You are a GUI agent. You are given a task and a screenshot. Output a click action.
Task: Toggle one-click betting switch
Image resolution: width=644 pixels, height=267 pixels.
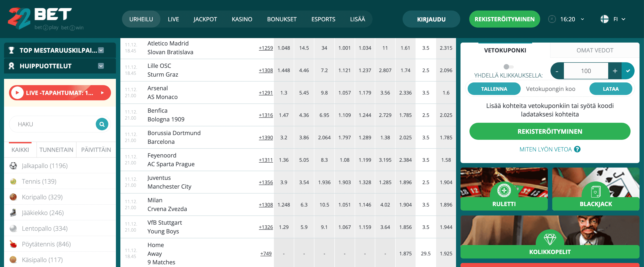click(508, 67)
